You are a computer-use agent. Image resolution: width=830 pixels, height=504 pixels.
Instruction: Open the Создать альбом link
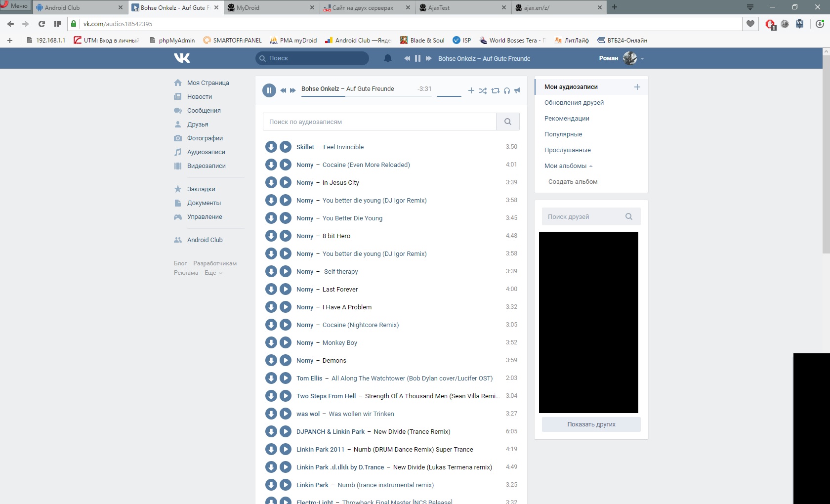(573, 182)
